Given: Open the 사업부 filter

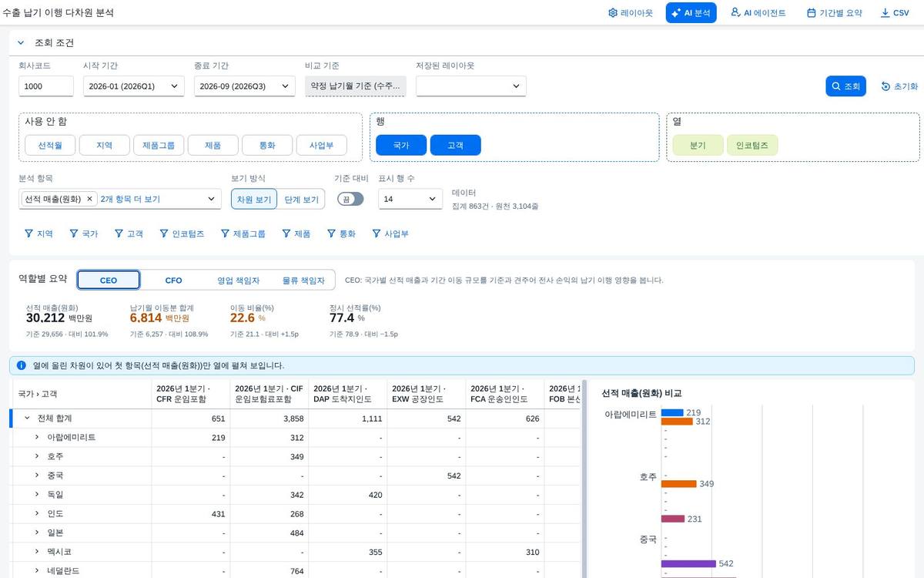Looking at the screenshot, I should tap(390, 234).
